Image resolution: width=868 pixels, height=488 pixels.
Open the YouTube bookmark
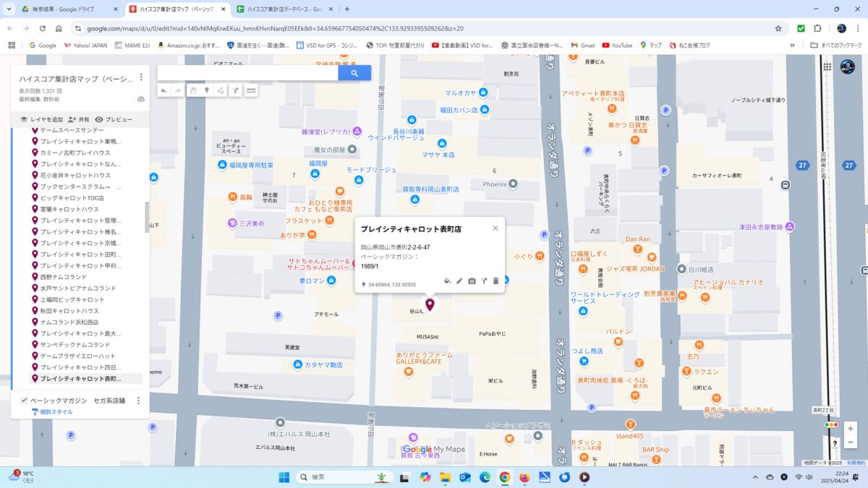[617, 45]
